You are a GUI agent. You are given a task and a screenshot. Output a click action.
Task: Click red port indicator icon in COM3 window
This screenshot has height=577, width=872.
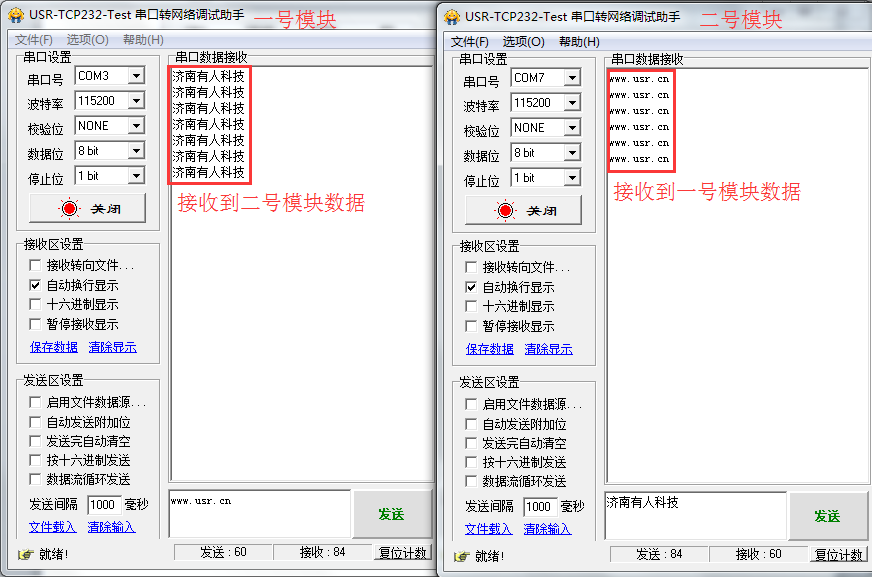(x=69, y=209)
